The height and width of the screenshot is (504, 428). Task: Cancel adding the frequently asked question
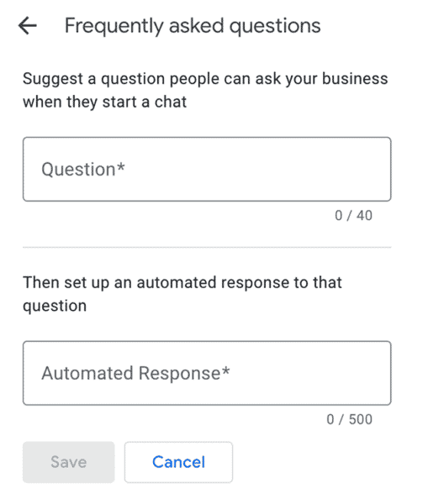tap(178, 462)
